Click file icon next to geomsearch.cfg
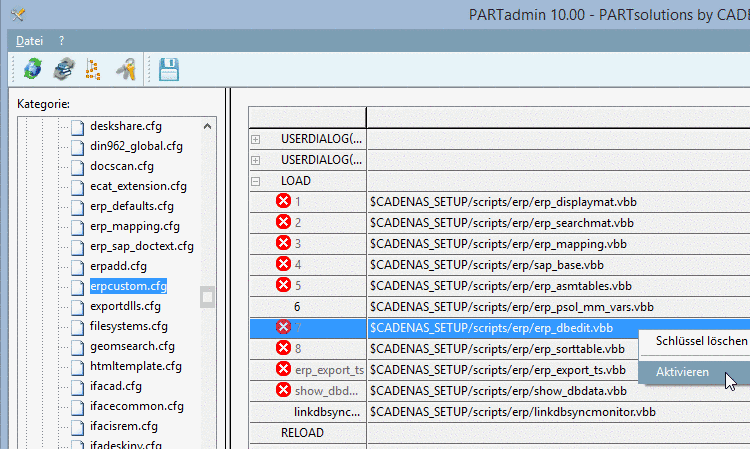The image size is (750, 449). 77,347
